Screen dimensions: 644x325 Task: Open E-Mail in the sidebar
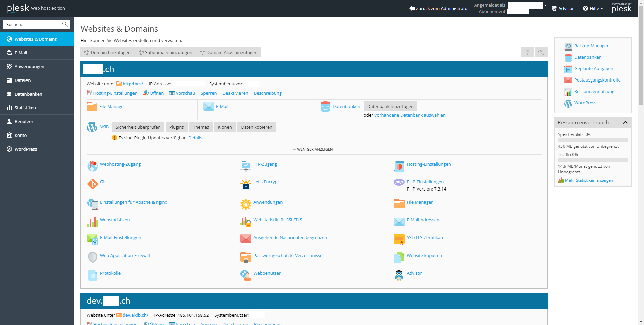tap(37, 53)
